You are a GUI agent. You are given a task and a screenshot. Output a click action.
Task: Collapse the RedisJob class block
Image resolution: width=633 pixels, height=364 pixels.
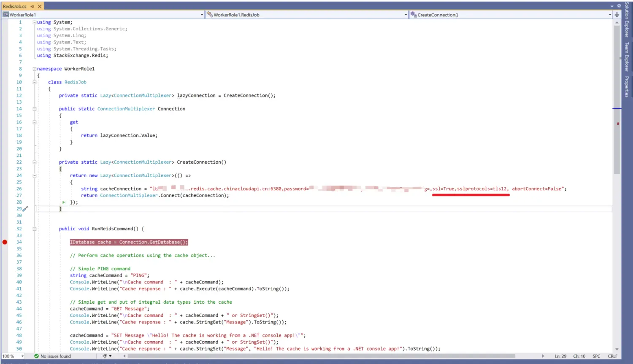[x=35, y=82]
